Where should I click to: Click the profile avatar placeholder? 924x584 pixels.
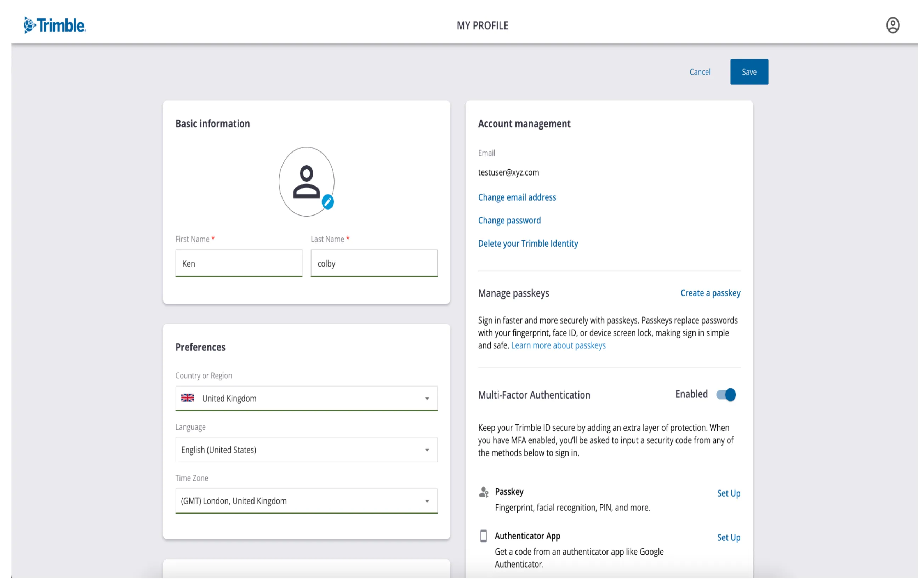click(x=306, y=182)
